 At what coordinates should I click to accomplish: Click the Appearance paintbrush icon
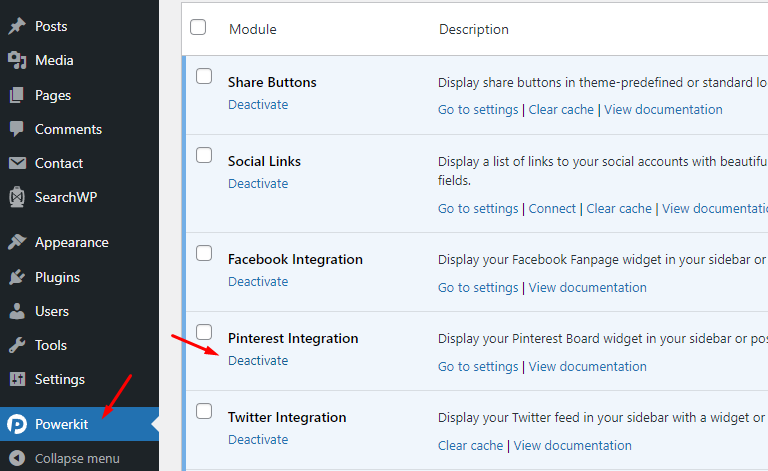17,242
